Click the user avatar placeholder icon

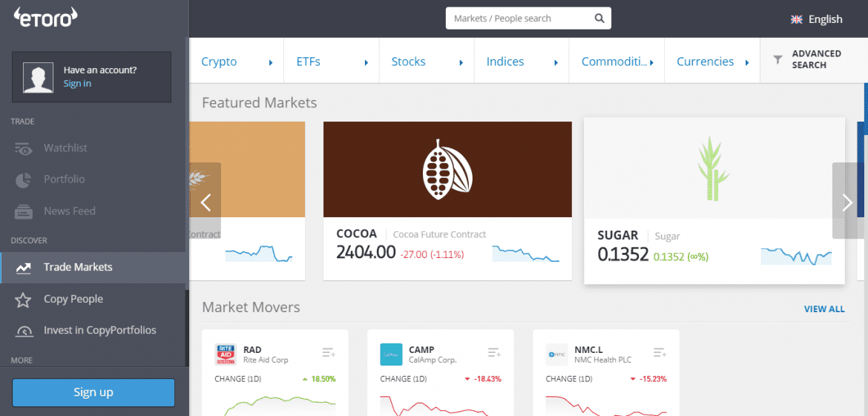(x=37, y=77)
